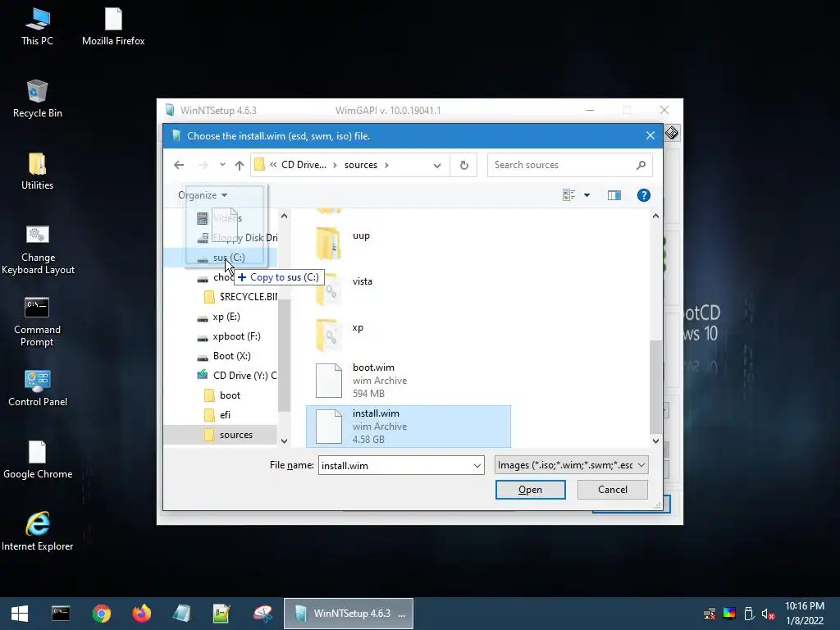The width and height of the screenshot is (840, 630).
Task: Click the breadcrumb overflow chevrons
Action: [273, 165]
